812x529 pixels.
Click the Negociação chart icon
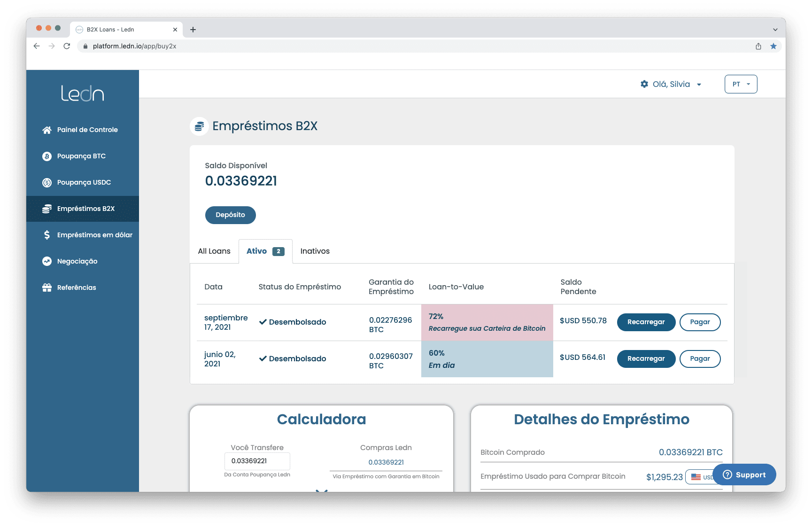coord(47,261)
